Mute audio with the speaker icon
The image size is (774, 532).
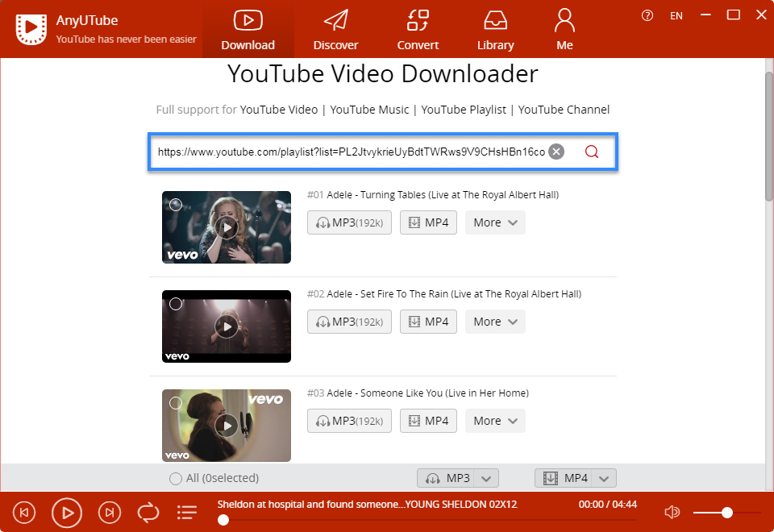(672, 513)
